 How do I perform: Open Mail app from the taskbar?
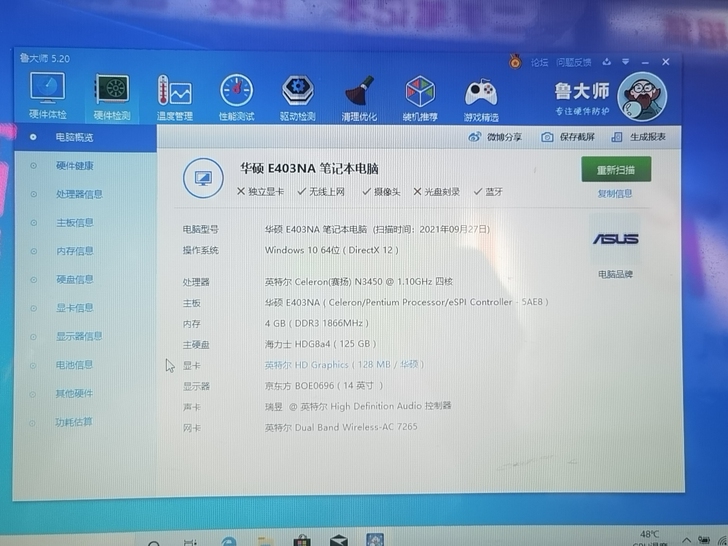[338, 541]
